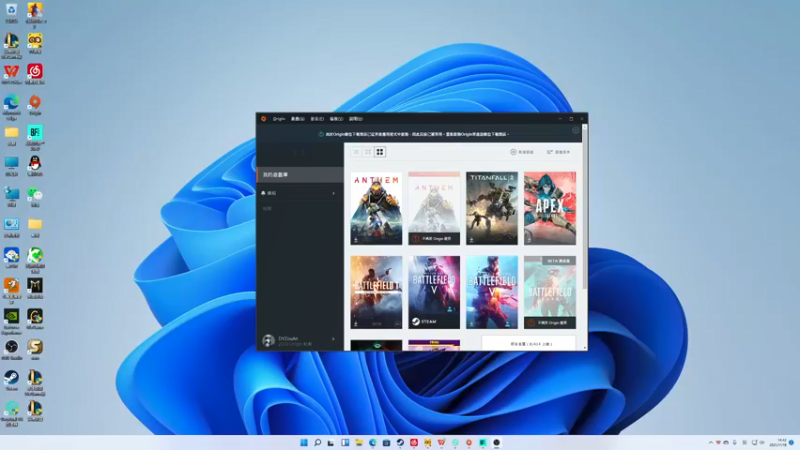Click the Origin icon on the taskbar
This screenshot has width=800, height=450.
pos(469,442)
